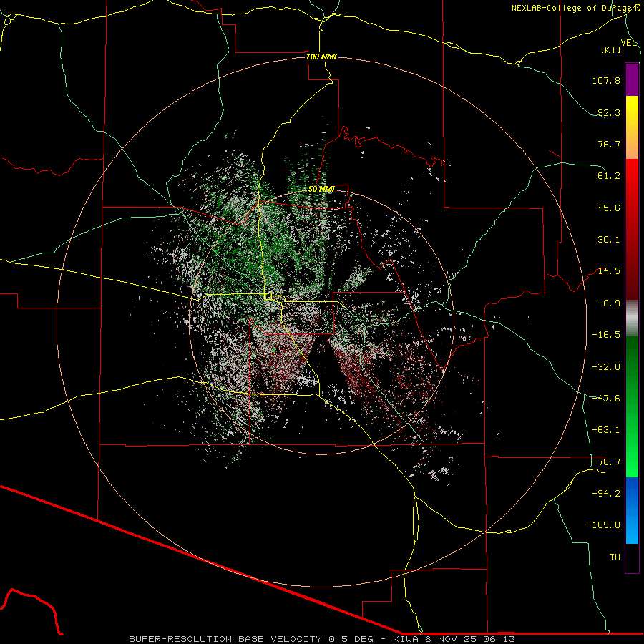Click the 92.3 legend value

coord(609,112)
